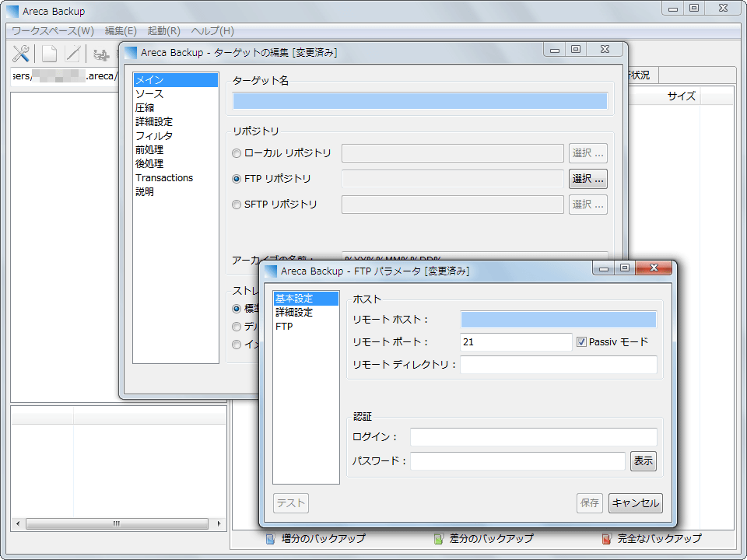Screen dimensions: 747x560
Task: Click the キャンセル button
Action: (636, 503)
